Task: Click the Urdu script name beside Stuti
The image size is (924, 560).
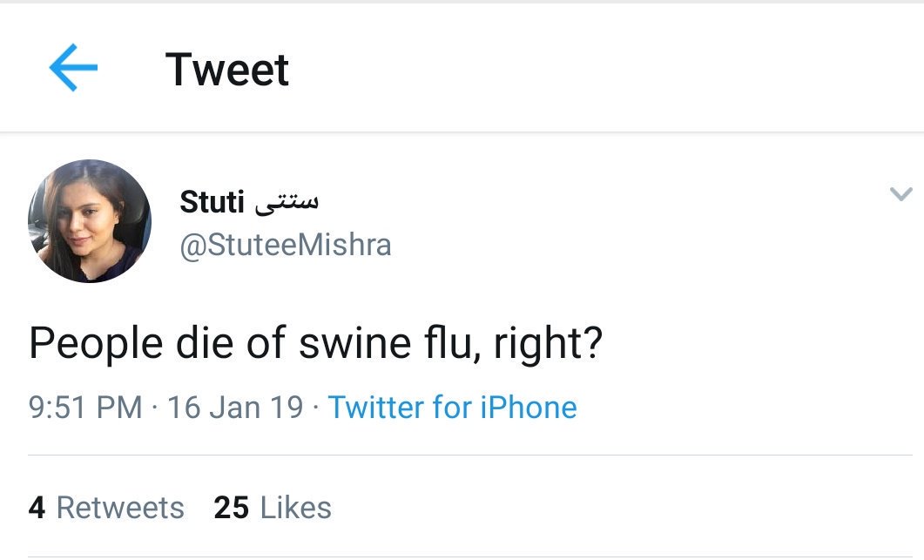Action: pos(287,202)
